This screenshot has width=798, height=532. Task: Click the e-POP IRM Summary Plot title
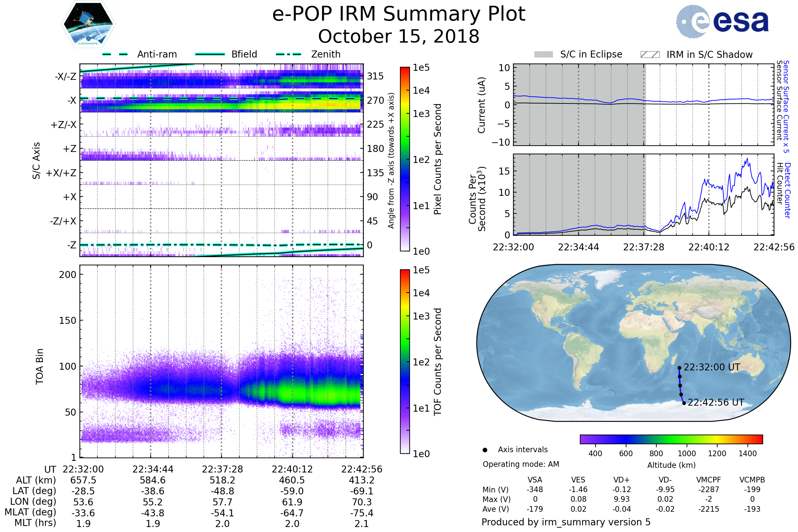coord(399,14)
